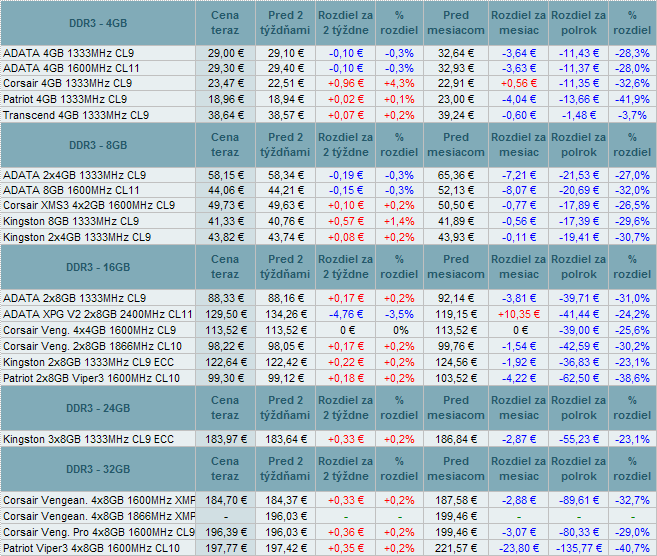Click the 49,73 € current price
Image resolution: width=657 pixels, height=556 pixels.
point(226,205)
